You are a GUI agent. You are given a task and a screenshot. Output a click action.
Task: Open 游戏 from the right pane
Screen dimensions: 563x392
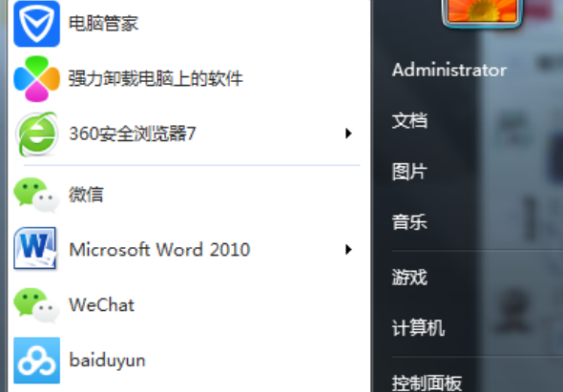(409, 278)
